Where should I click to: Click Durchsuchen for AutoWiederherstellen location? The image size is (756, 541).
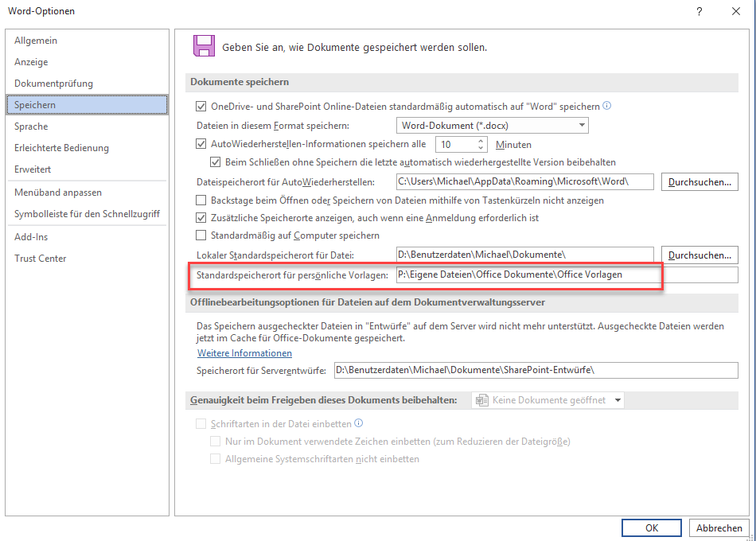[699, 181]
